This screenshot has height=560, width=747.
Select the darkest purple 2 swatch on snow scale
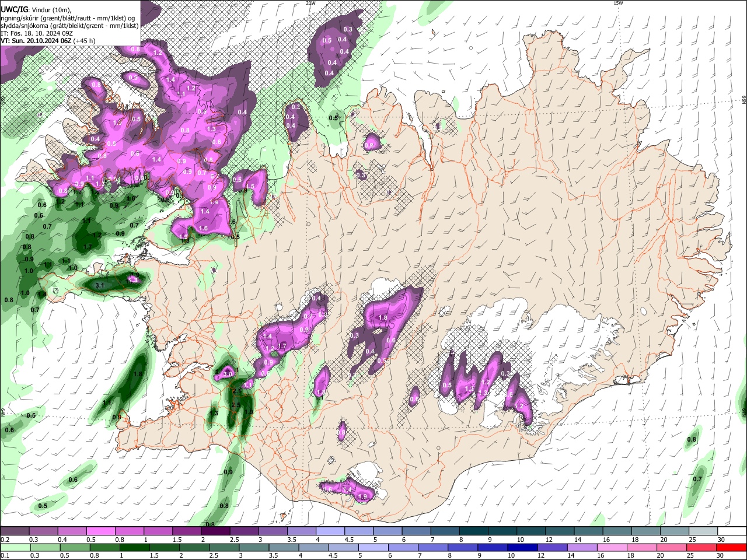pos(215,531)
